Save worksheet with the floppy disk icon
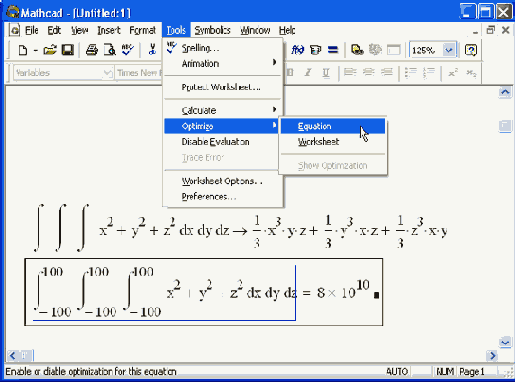 point(68,50)
